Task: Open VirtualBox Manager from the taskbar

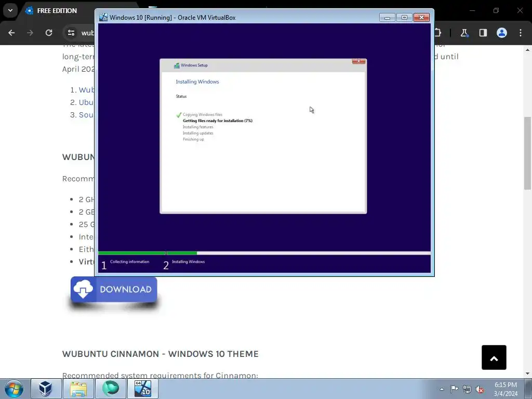Action: (46, 389)
